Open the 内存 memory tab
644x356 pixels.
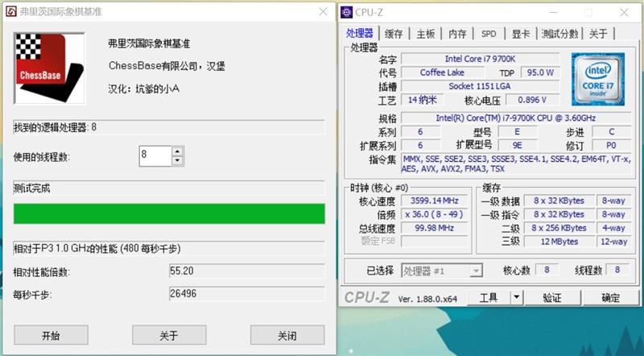[x=457, y=34]
